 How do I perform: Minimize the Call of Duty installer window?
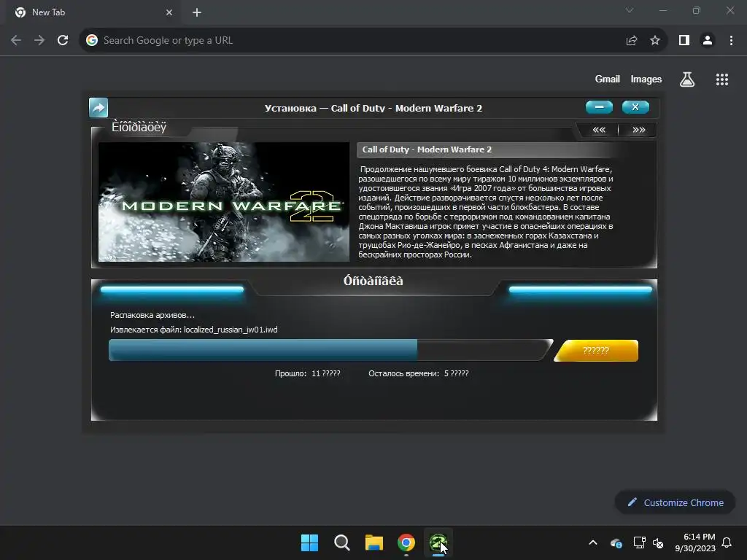click(x=599, y=107)
